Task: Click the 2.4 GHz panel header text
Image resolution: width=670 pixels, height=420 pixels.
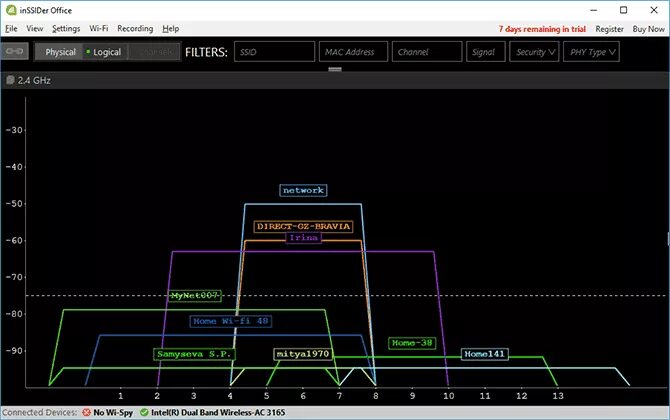Action: pos(34,80)
